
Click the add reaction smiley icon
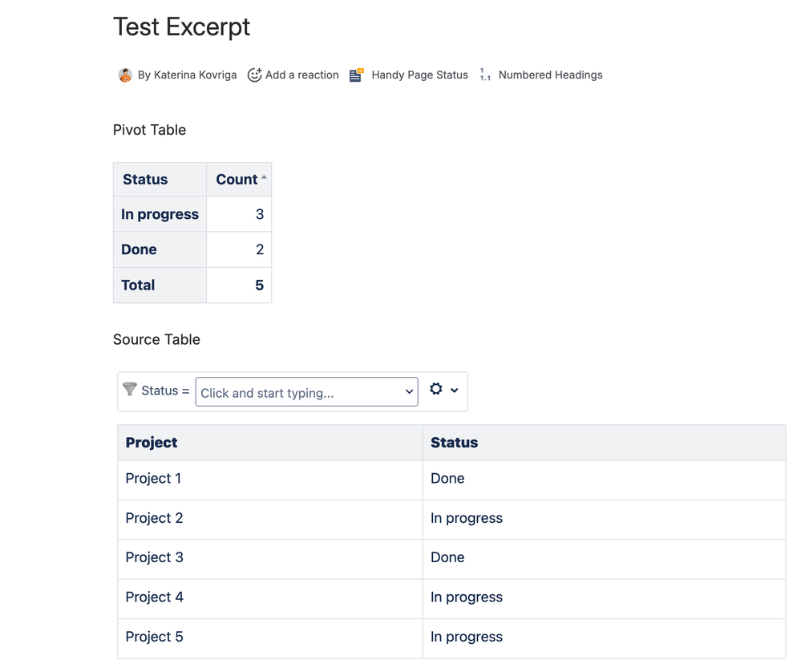pyautogui.click(x=254, y=75)
